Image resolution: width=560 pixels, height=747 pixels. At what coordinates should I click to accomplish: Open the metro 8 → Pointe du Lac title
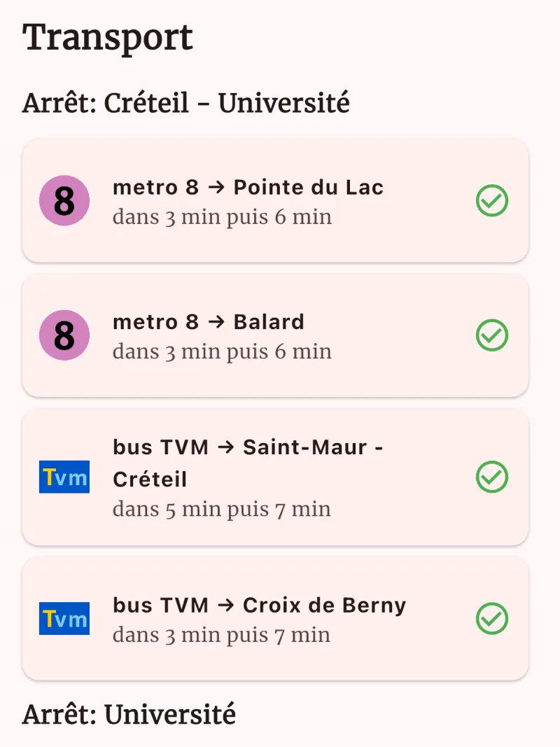[x=248, y=188]
